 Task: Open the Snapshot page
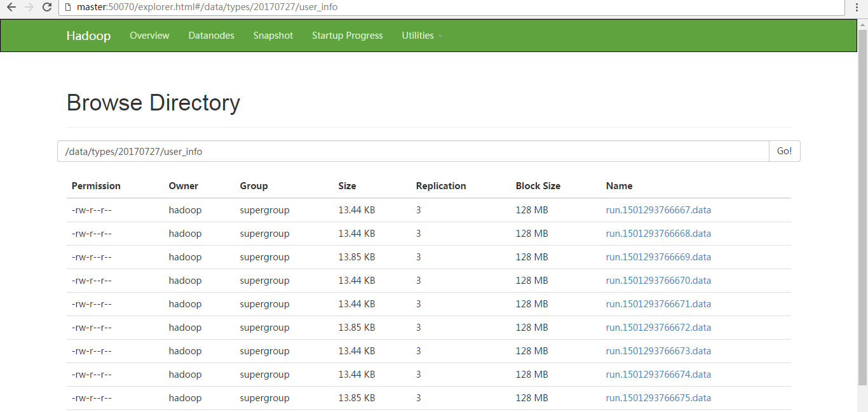[x=273, y=36]
